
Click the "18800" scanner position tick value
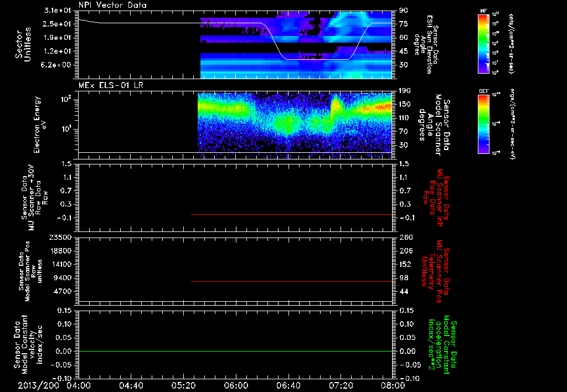[60, 251]
